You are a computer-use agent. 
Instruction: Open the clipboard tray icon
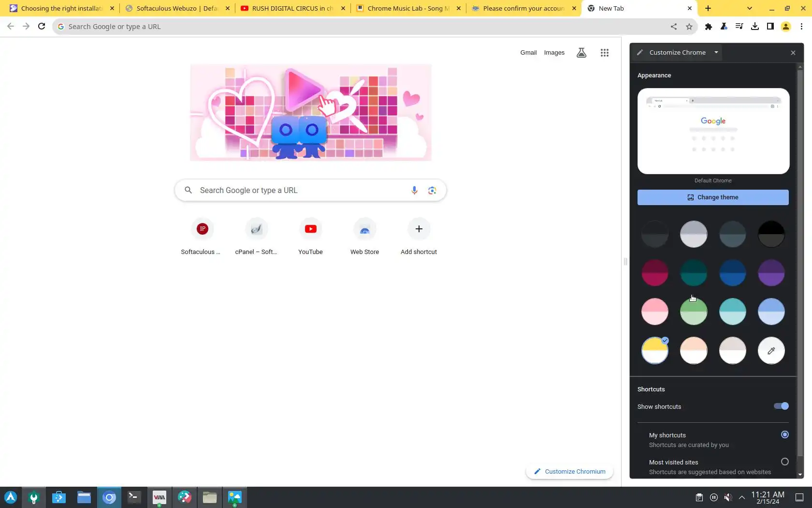(x=699, y=497)
